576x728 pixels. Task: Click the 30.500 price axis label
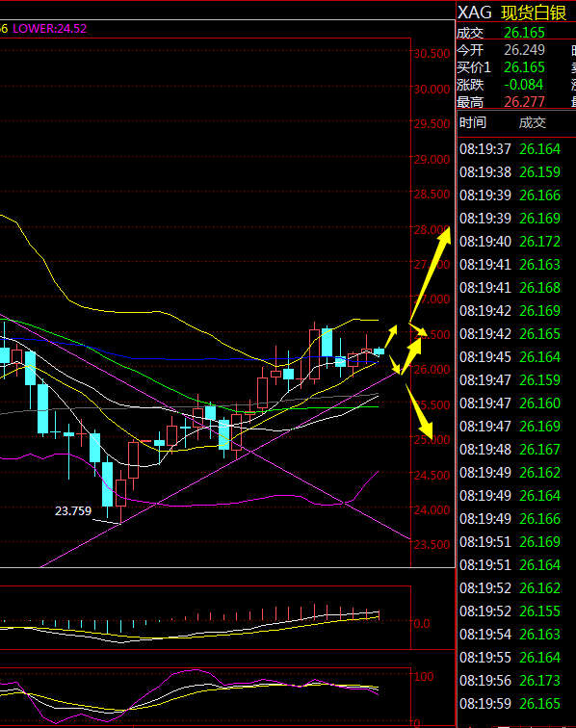[432, 54]
